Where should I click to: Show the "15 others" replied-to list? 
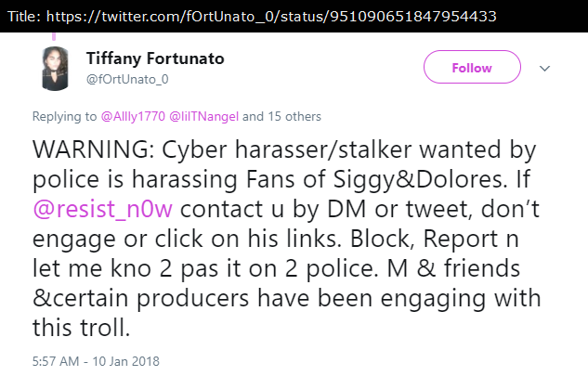click(294, 117)
